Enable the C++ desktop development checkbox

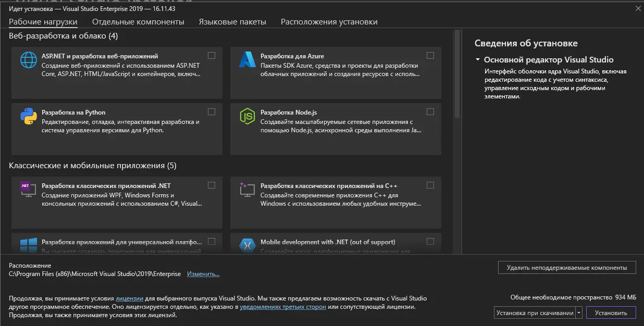[430, 185]
